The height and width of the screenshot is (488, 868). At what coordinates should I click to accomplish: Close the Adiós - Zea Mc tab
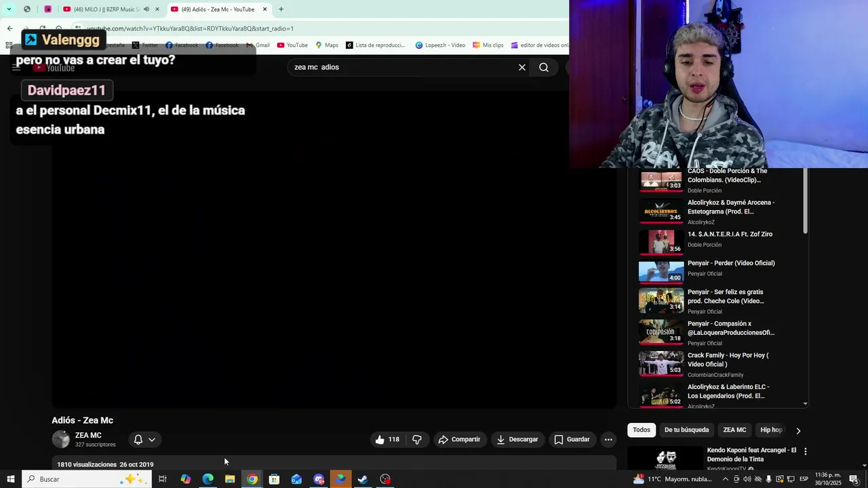pos(265,9)
